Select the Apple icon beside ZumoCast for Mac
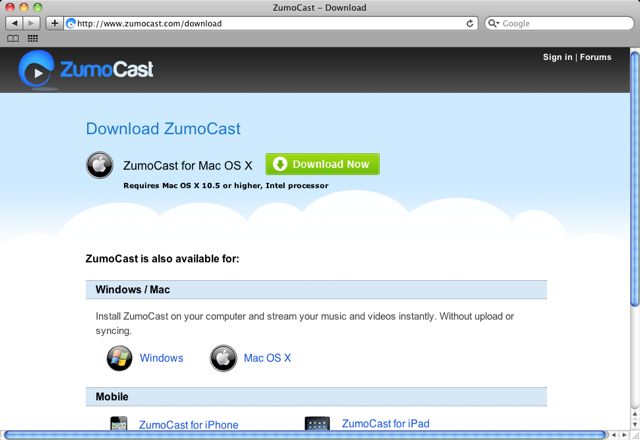 point(100,165)
